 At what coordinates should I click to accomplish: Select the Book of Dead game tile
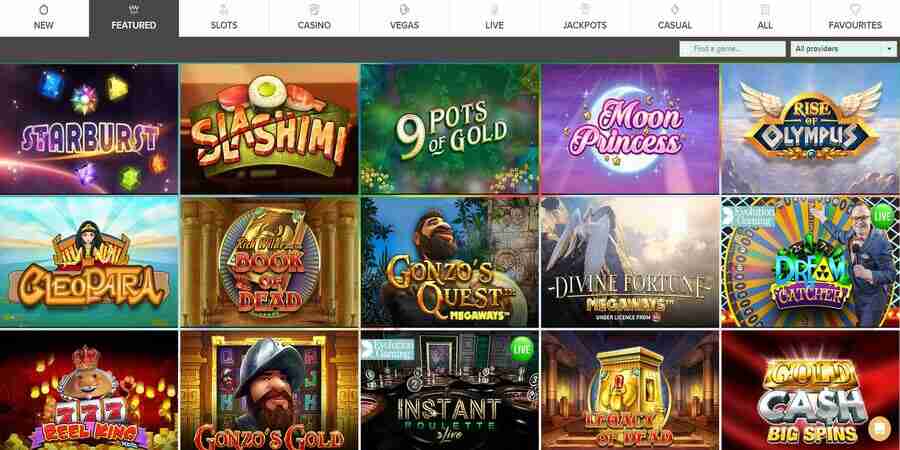coord(269,262)
